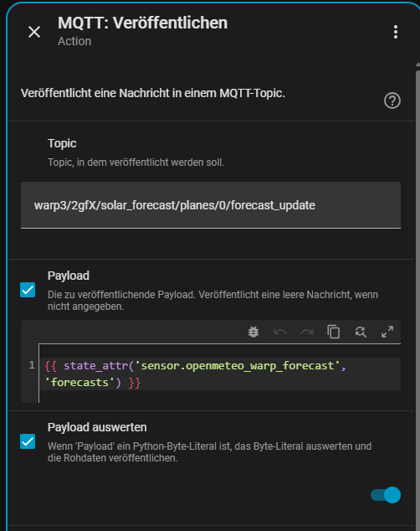Select line number 1 in the editor gutter

[32, 365]
